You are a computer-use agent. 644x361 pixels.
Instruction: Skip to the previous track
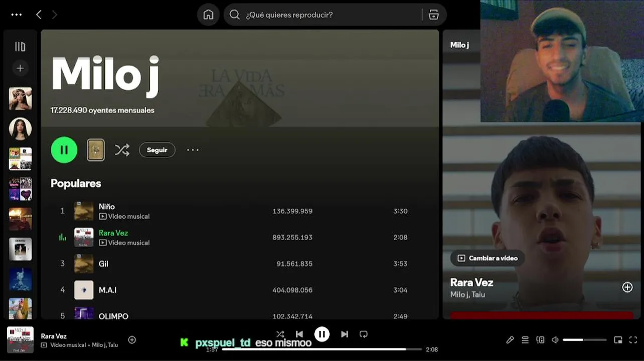pyautogui.click(x=299, y=334)
